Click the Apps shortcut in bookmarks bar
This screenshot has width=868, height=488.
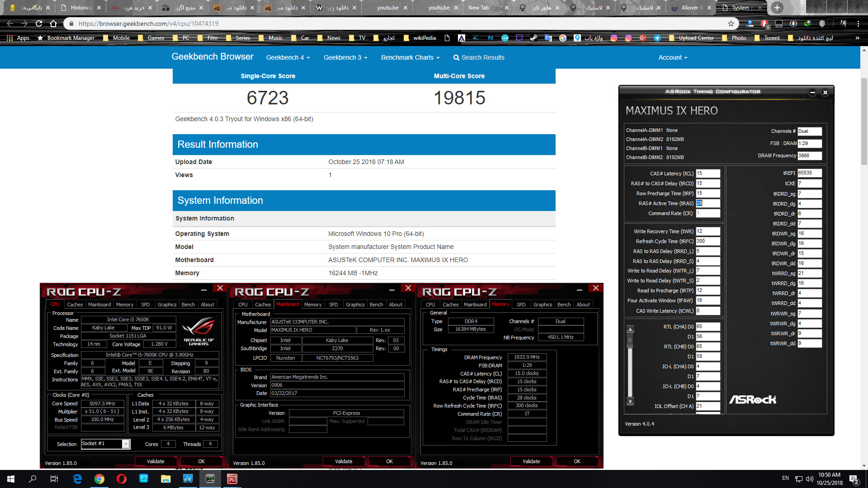tap(18, 38)
